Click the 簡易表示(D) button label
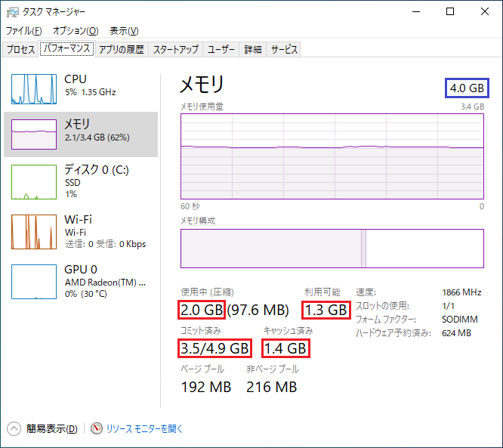The height and width of the screenshot is (448, 503). (x=52, y=429)
